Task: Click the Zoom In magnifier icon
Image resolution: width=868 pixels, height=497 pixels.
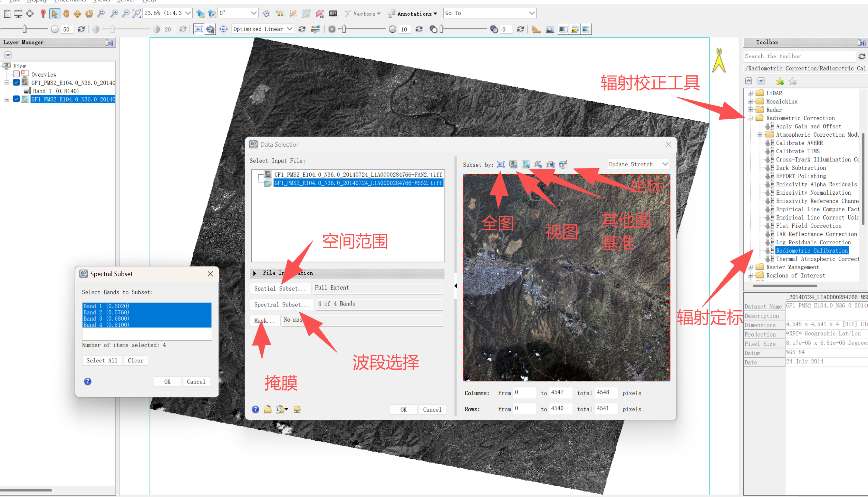Action: 114,13
